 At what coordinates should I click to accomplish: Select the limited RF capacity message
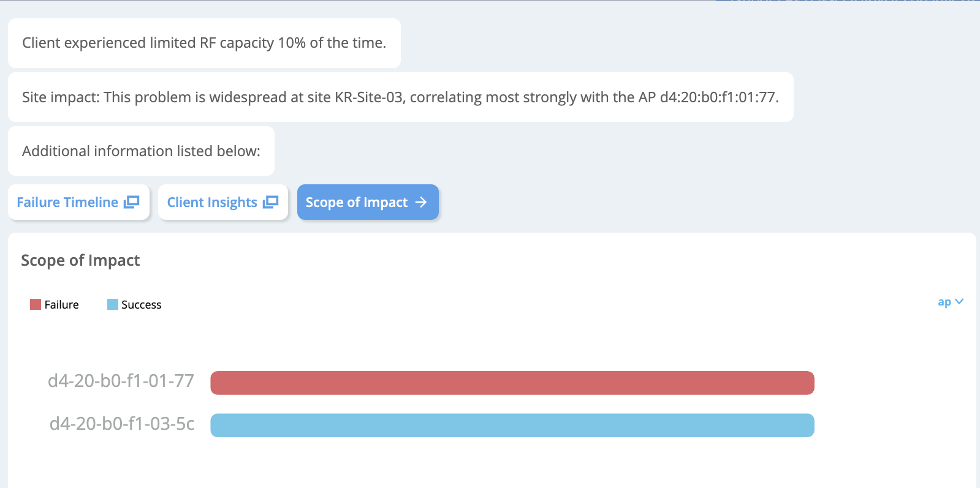pyautogui.click(x=204, y=43)
